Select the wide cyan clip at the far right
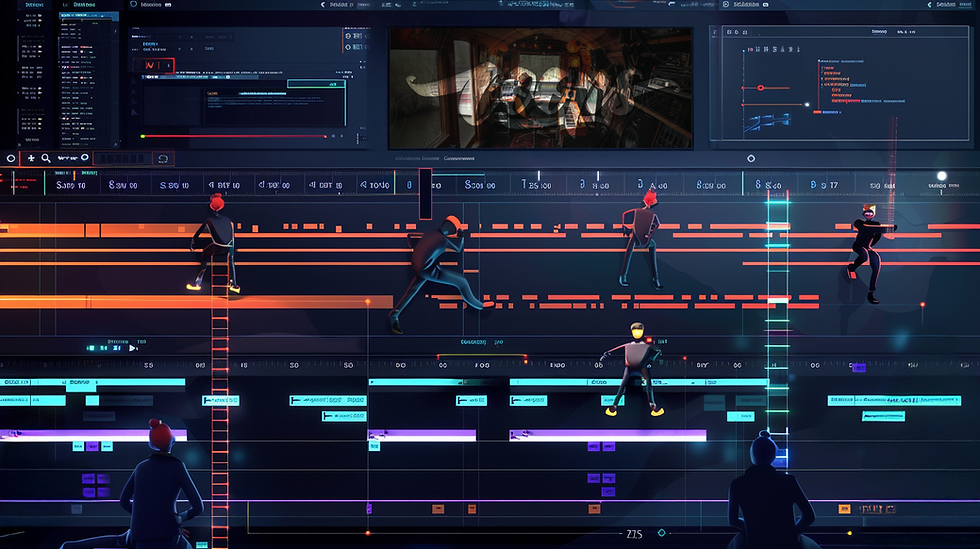The image size is (980, 549). [894, 400]
